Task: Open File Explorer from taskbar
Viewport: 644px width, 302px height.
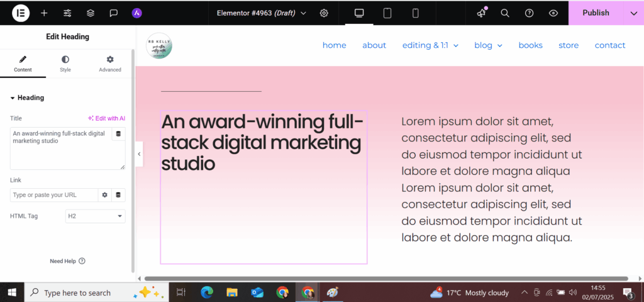Action: pyautogui.click(x=232, y=293)
